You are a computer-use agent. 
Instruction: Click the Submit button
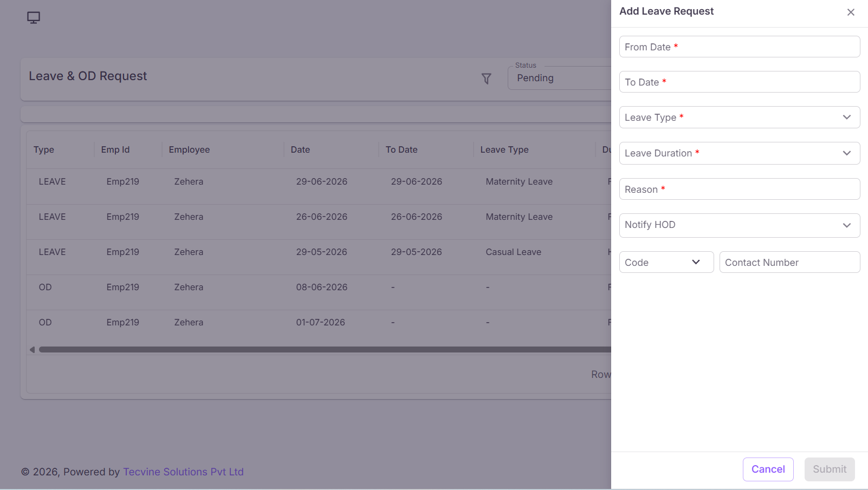[830, 469]
